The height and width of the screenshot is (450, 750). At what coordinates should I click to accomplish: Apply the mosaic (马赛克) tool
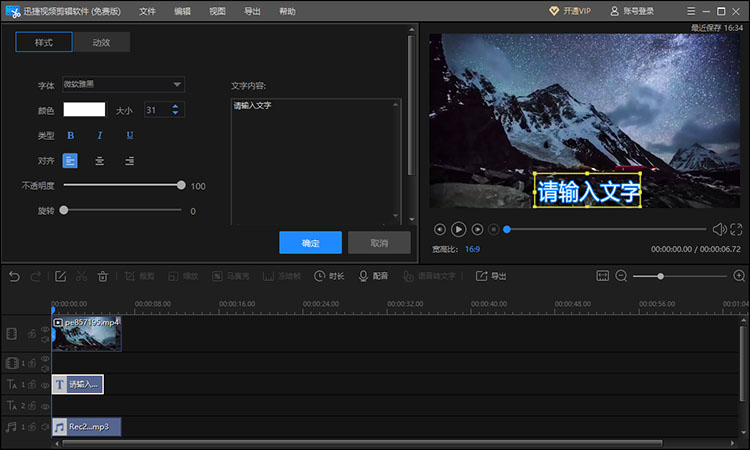point(231,276)
